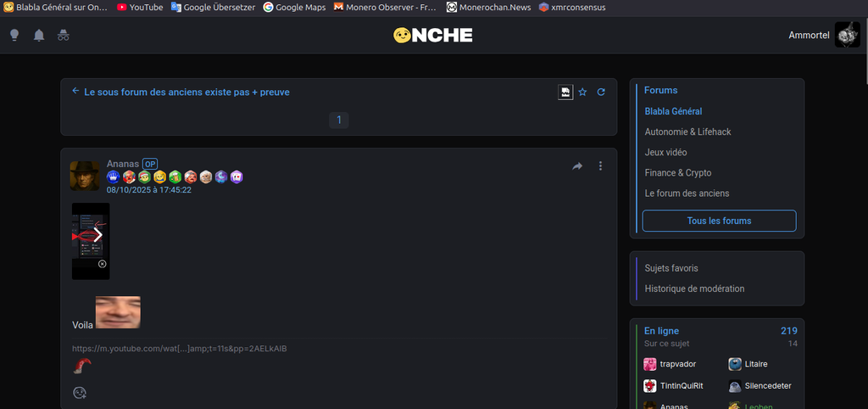Open the Monero Observer bookmark
This screenshot has width=868, height=409.
coord(385,7)
